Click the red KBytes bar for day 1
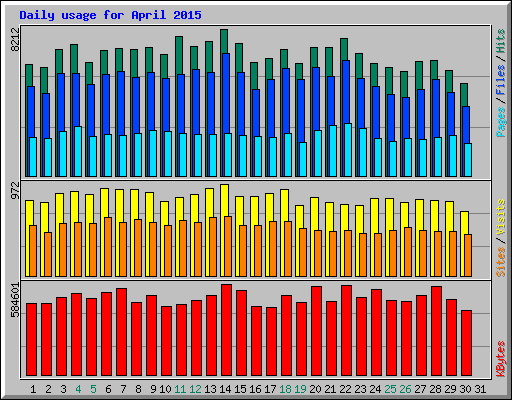Image resolution: width=512 pixels, height=400 pixels. point(31,339)
